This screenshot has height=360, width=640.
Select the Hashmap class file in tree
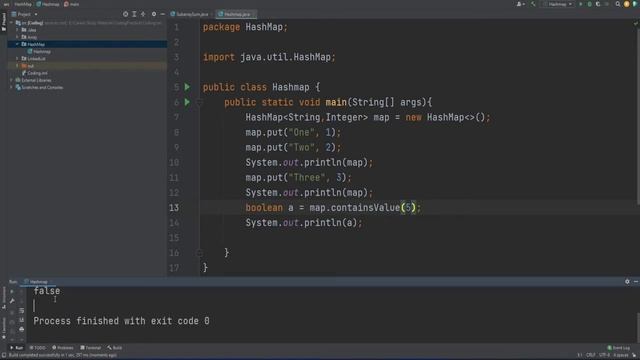coord(87,51)
